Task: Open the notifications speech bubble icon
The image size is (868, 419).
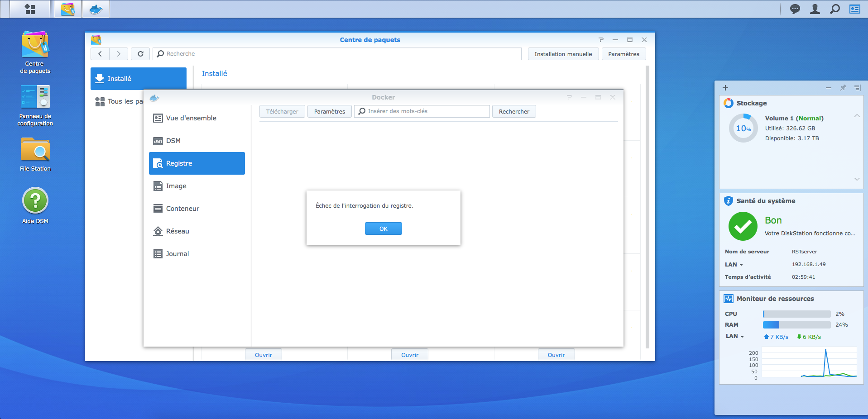Action: [795, 9]
